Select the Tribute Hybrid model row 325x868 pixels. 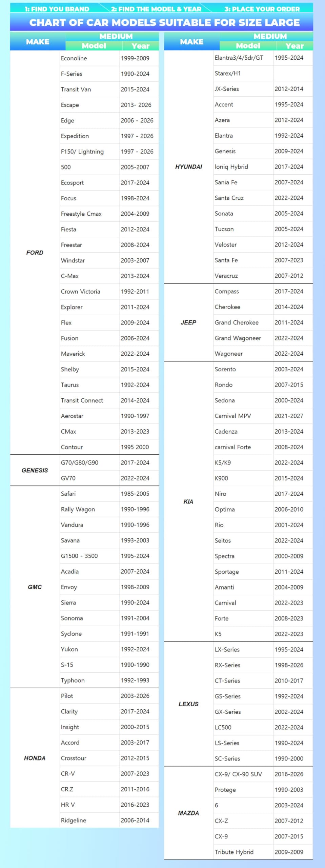(x=234, y=852)
